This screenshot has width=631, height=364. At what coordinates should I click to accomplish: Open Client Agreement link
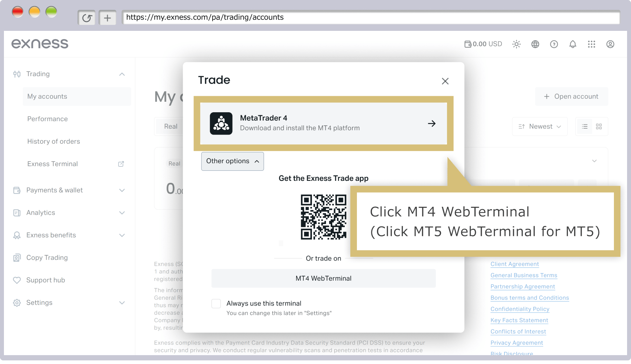pyautogui.click(x=515, y=264)
